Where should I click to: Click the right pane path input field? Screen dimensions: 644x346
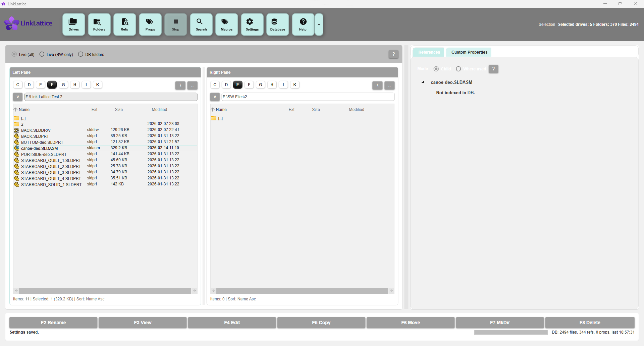click(308, 97)
